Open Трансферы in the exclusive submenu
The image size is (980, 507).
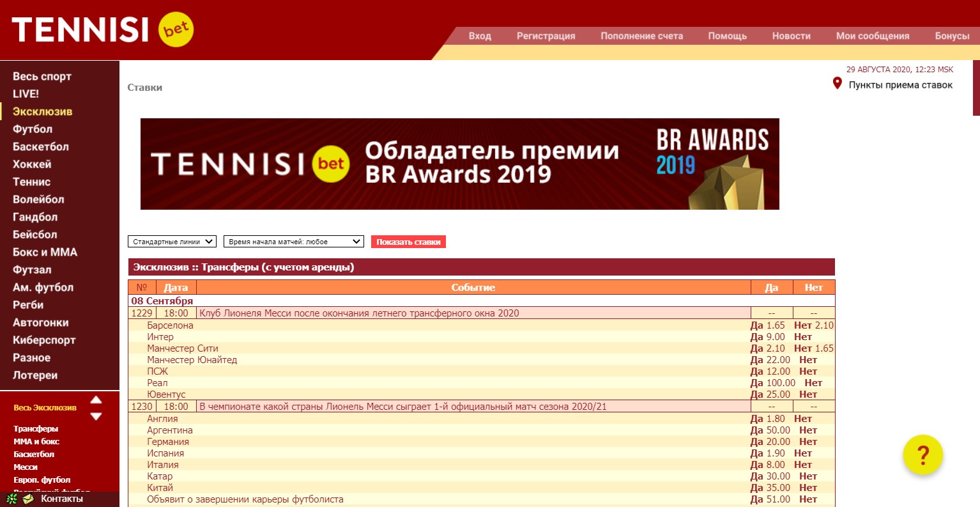point(36,429)
